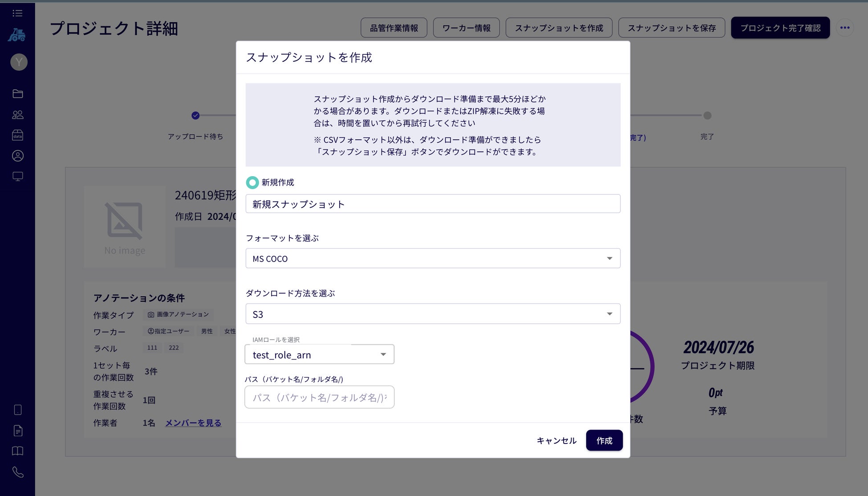This screenshot has height=496, width=868.
Task: Click the tractor logo icon
Action: [17, 35]
